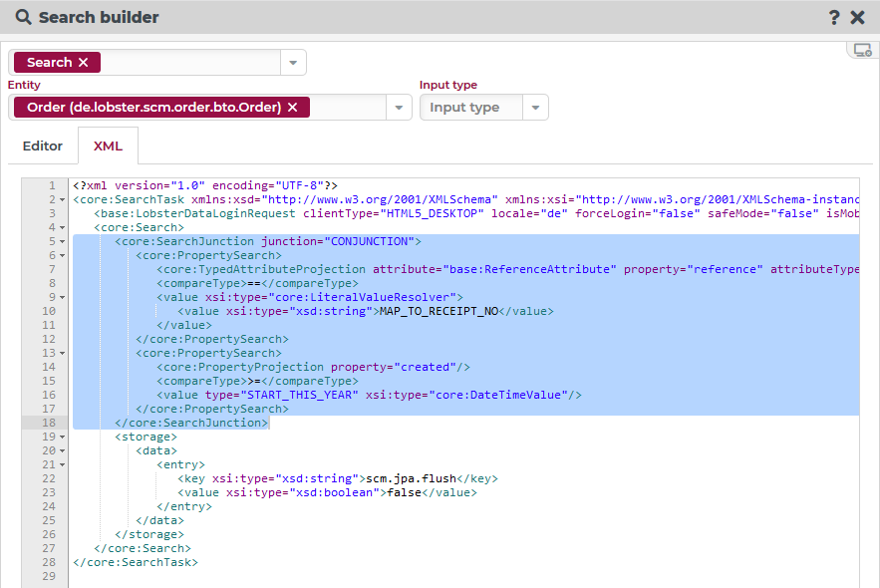This screenshot has height=588, width=880.
Task: Click the base:LobsterDataLoginRequest tag on line 3
Action: tap(194, 213)
